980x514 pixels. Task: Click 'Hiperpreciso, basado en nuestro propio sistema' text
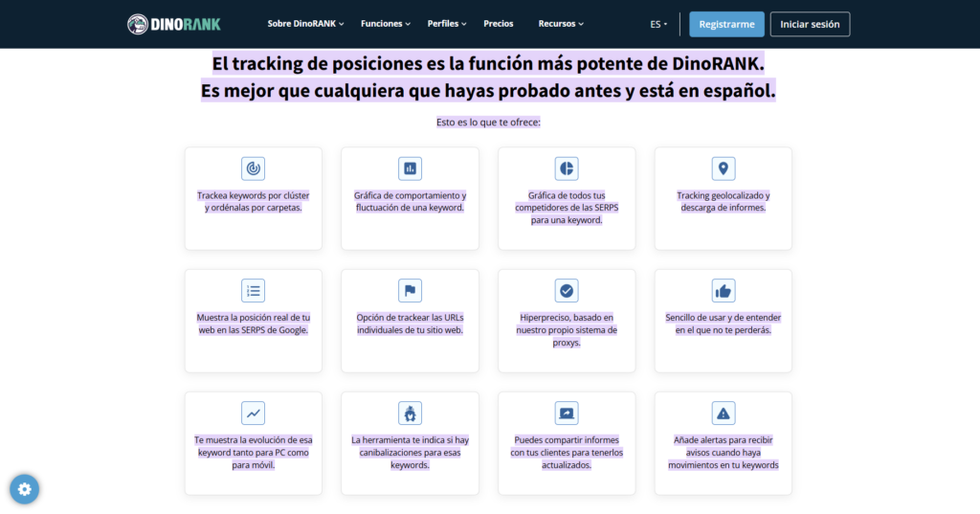click(x=567, y=330)
